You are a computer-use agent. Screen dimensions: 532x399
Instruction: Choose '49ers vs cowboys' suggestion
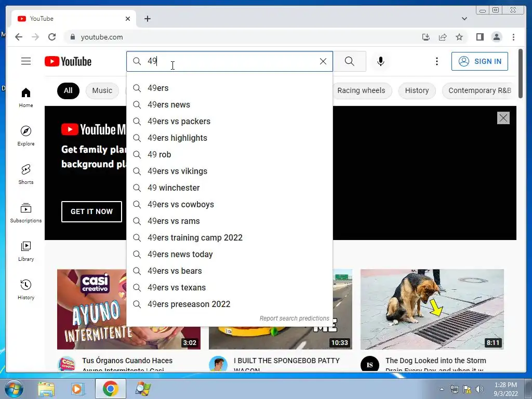[229, 205]
